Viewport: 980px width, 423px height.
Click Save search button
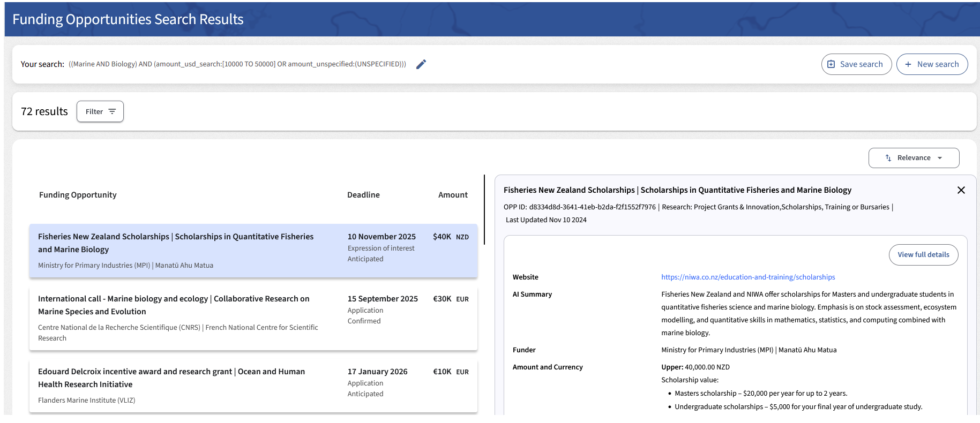coord(856,64)
